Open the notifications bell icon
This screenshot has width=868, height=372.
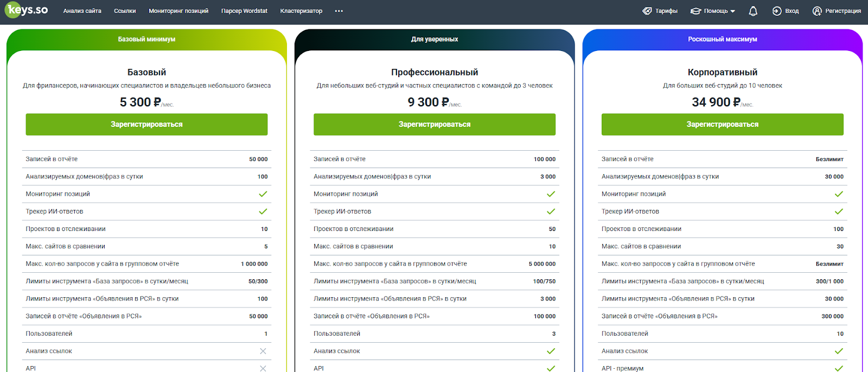[x=753, y=11]
